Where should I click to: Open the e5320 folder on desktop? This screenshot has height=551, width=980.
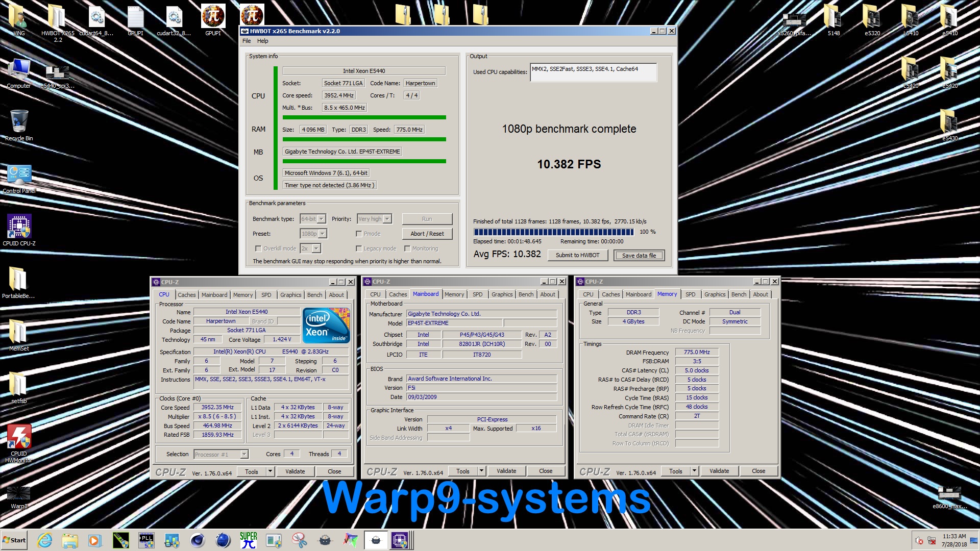(x=872, y=20)
